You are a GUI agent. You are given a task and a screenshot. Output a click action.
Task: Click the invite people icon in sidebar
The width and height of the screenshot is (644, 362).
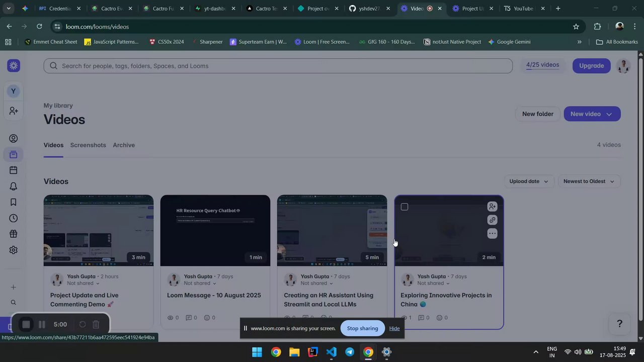[x=14, y=111]
